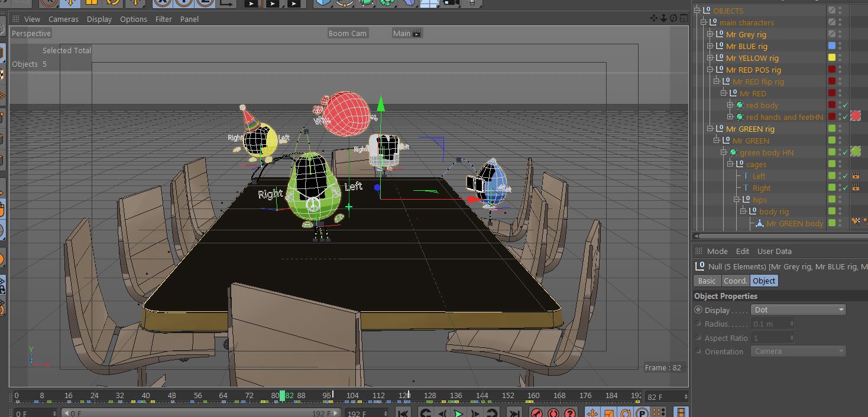This screenshot has width=868, height=417.
Task: Open the Cameras menu in viewport
Action: tap(63, 19)
